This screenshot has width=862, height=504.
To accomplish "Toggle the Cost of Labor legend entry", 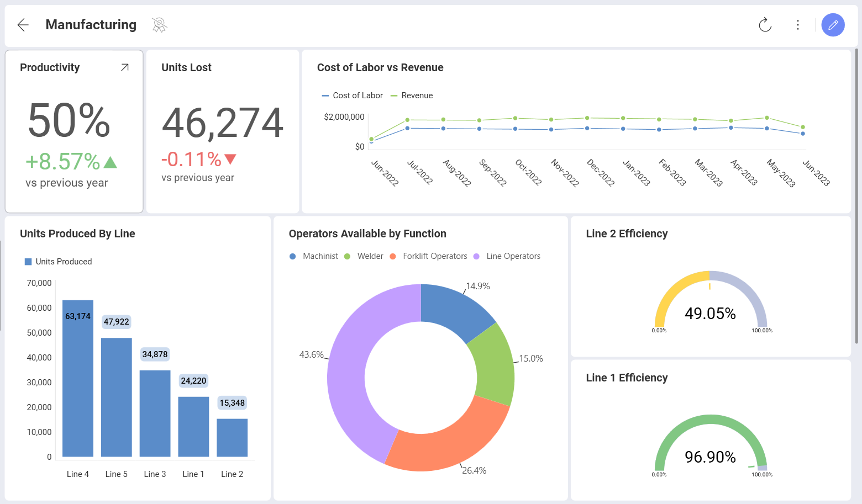I will (x=353, y=96).
